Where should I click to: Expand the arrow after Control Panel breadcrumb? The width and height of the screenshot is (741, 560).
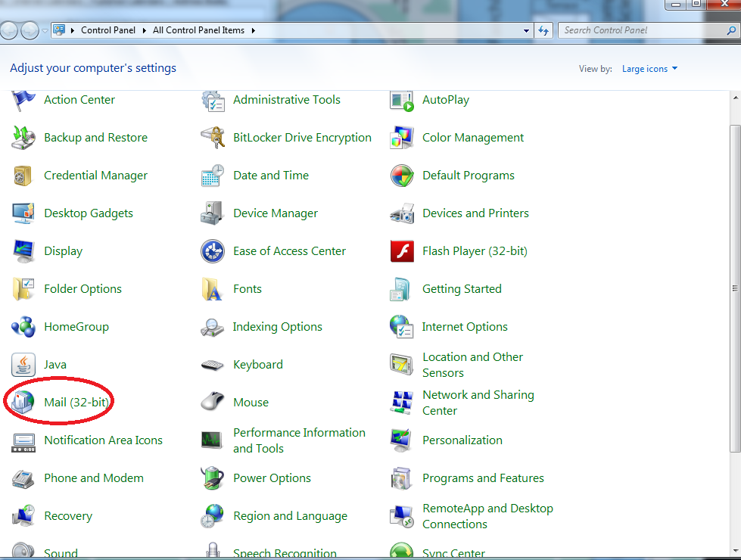(x=144, y=31)
